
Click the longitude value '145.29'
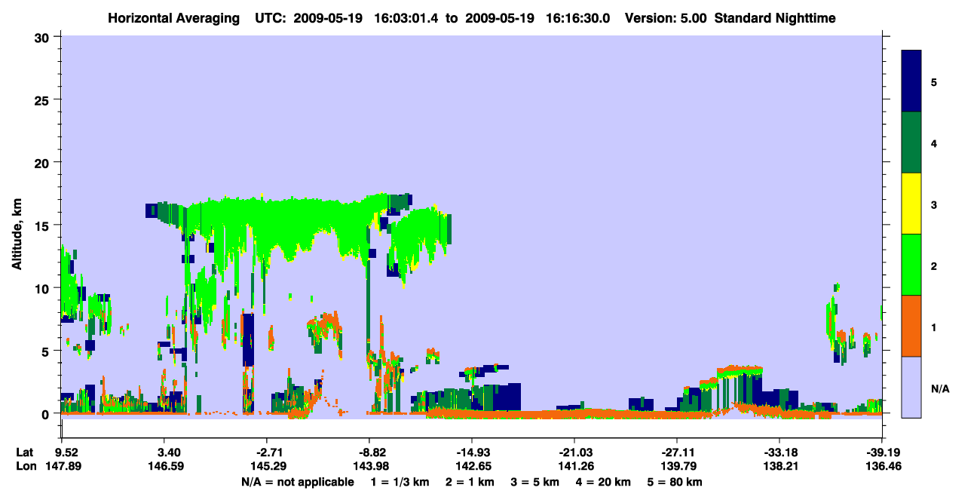pyautogui.click(x=268, y=467)
